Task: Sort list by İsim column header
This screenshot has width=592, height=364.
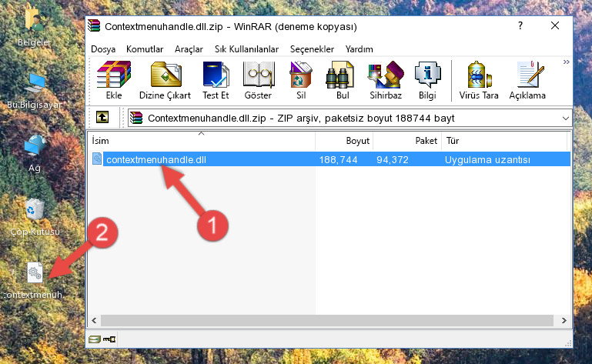Action: click(201, 141)
